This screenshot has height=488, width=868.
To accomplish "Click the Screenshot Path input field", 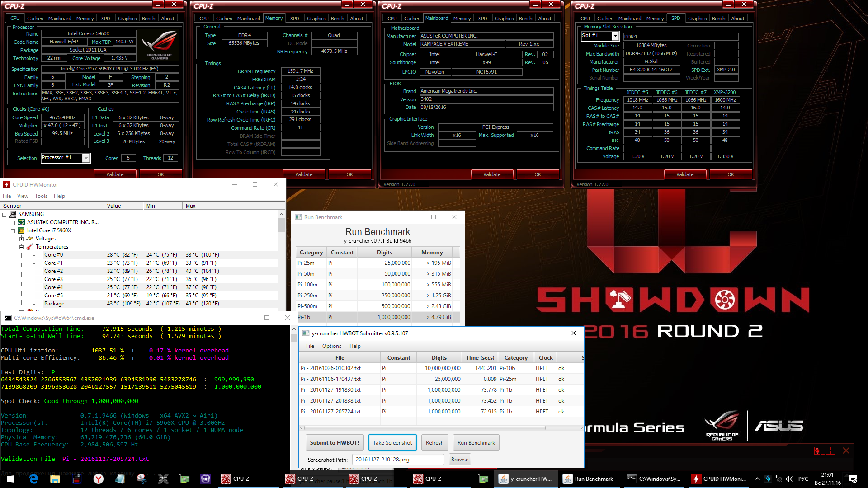I will click(398, 460).
